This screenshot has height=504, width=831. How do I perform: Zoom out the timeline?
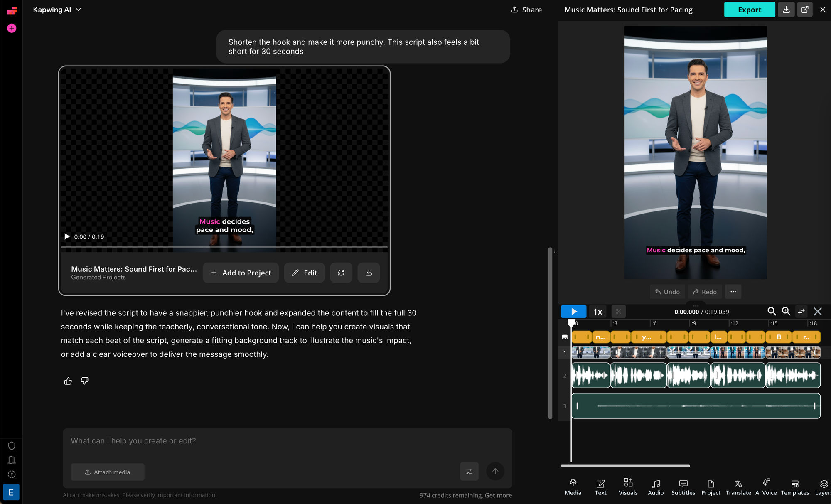click(x=772, y=312)
